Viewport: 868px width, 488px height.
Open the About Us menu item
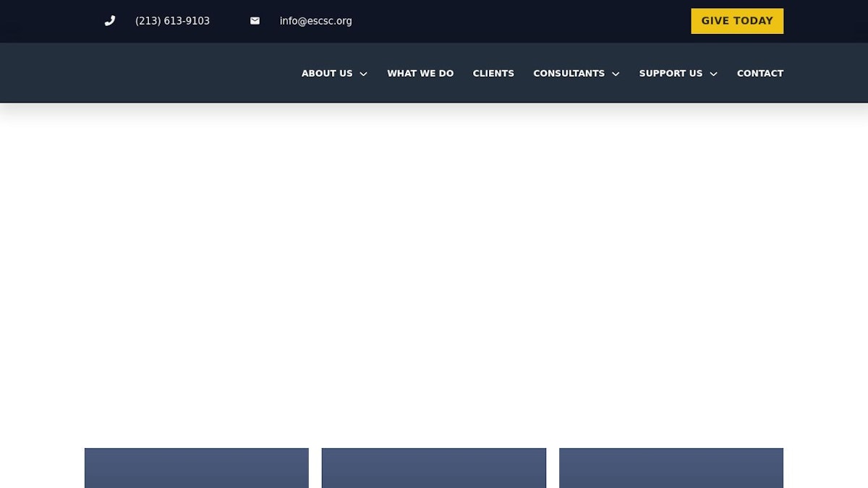pyautogui.click(x=327, y=73)
